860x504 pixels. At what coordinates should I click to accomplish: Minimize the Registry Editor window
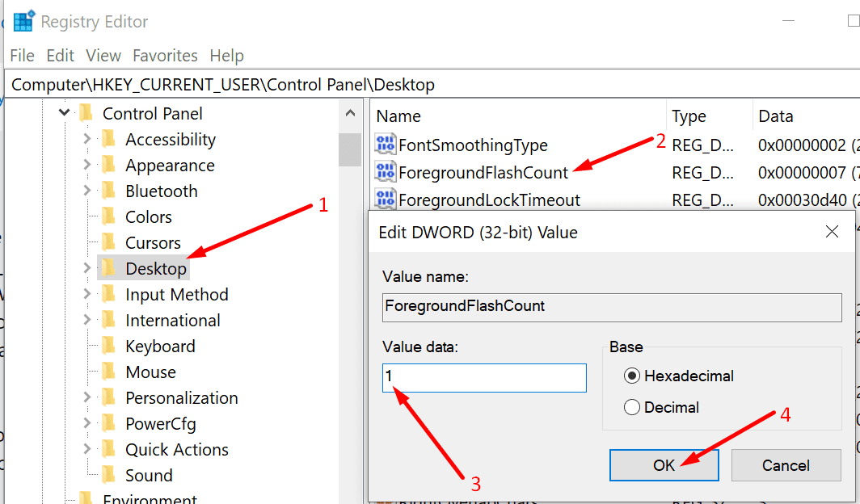tap(789, 21)
